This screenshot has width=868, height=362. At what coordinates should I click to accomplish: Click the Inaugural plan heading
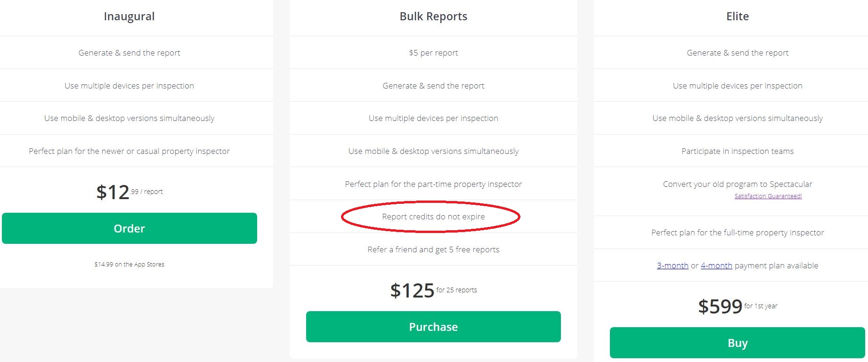(129, 16)
